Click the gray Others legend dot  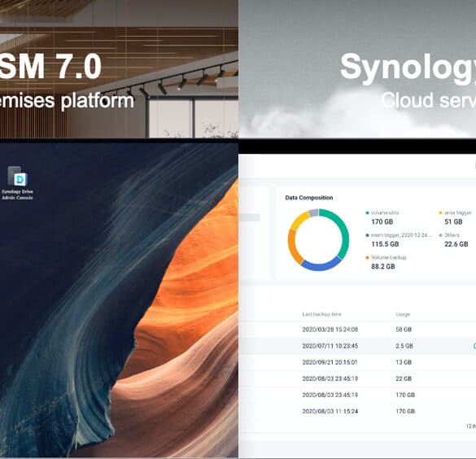[x=440, y=235]
